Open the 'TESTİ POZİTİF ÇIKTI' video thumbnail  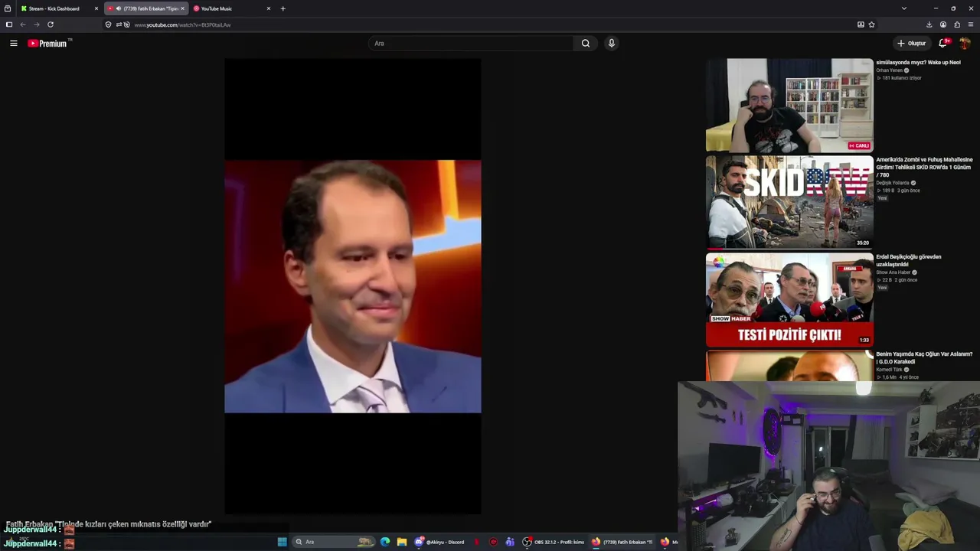pos(789,300)
